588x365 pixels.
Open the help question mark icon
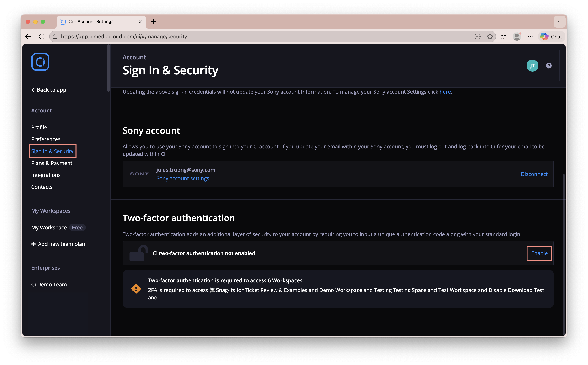(549, 66)
